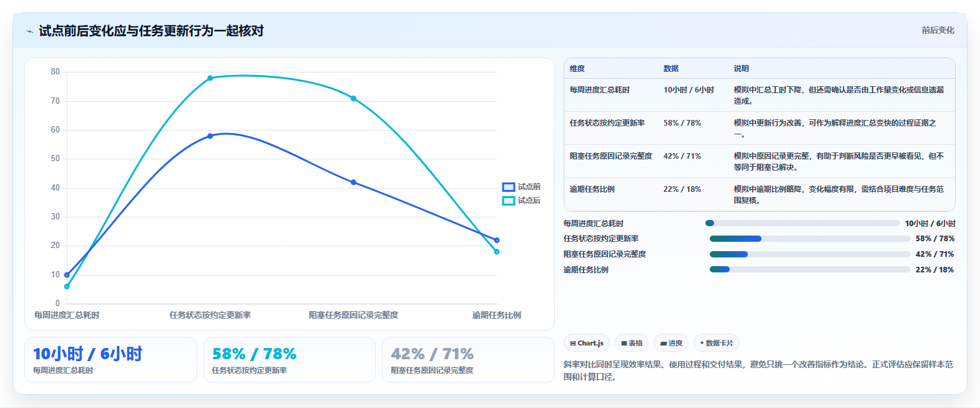
Task: Click x-axis label 阻塞任务原因记录完整度 under the chart
Action: pyautogui.click(x=353, y=316)
